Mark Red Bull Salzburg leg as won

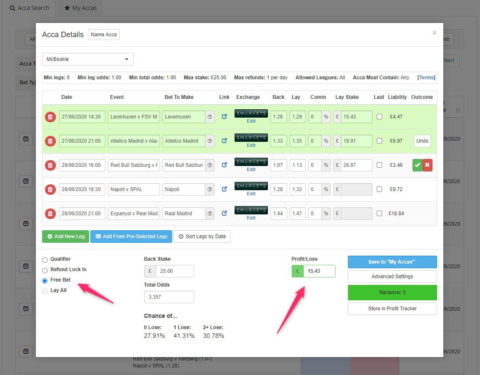(x=417, y=165)
